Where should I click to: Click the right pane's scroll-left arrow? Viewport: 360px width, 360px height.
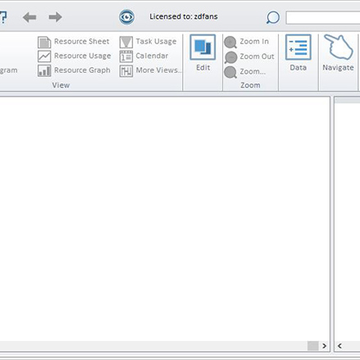340,346
